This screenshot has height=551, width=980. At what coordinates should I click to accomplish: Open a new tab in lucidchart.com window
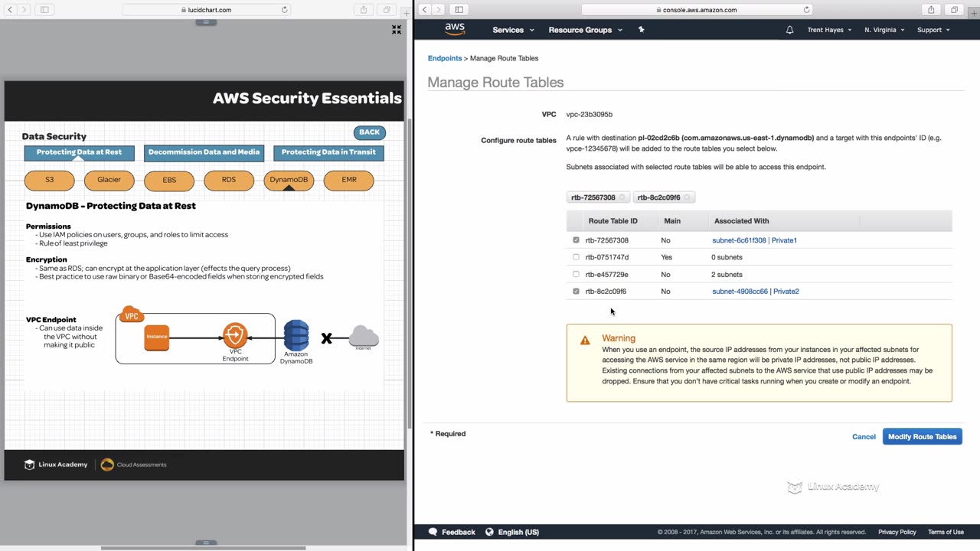coord(407,13)
